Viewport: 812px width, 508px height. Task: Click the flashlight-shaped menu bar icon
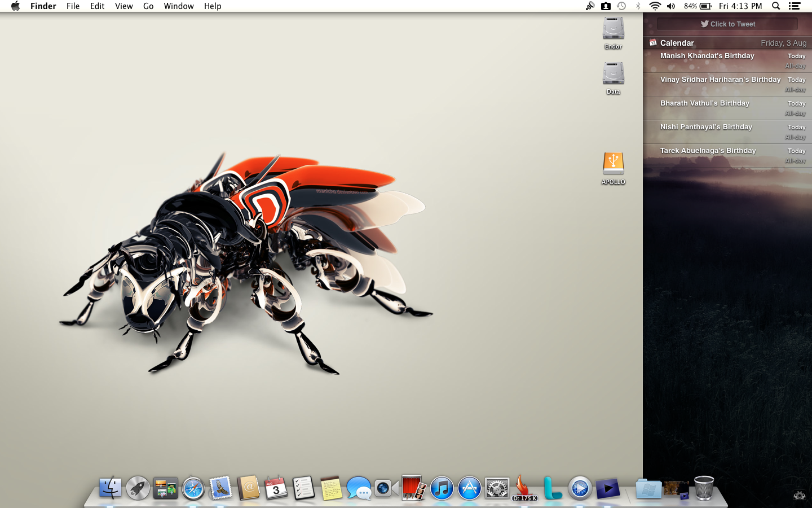[590, 6]
